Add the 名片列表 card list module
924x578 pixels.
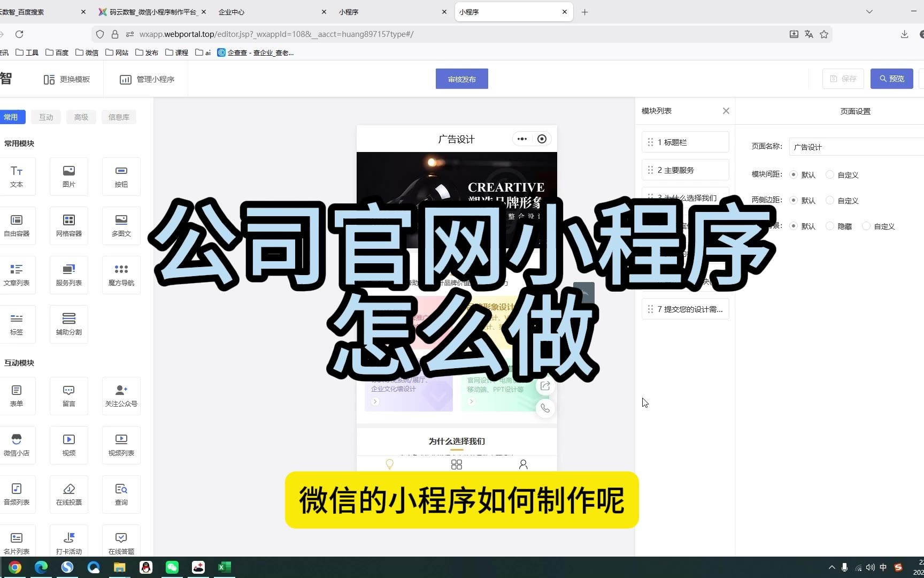pyautogui.click(x=17, y=541)
